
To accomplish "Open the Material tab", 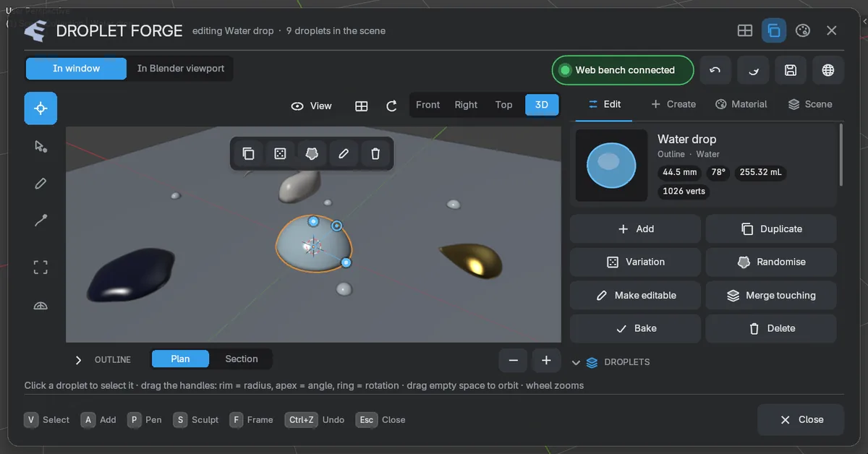I will tap(741, 104).
